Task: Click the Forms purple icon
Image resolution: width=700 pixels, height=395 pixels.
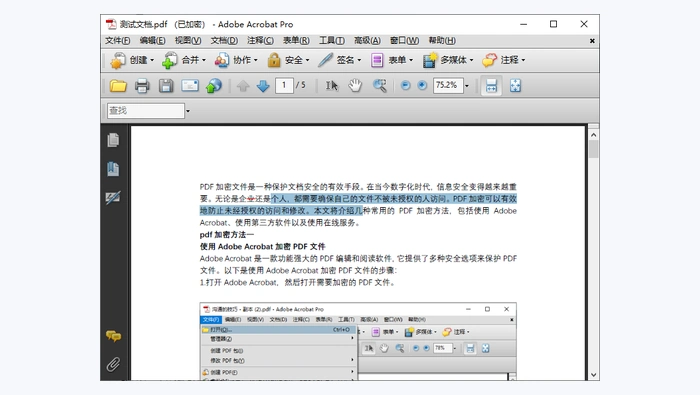Action: click(x=377, y=60)
